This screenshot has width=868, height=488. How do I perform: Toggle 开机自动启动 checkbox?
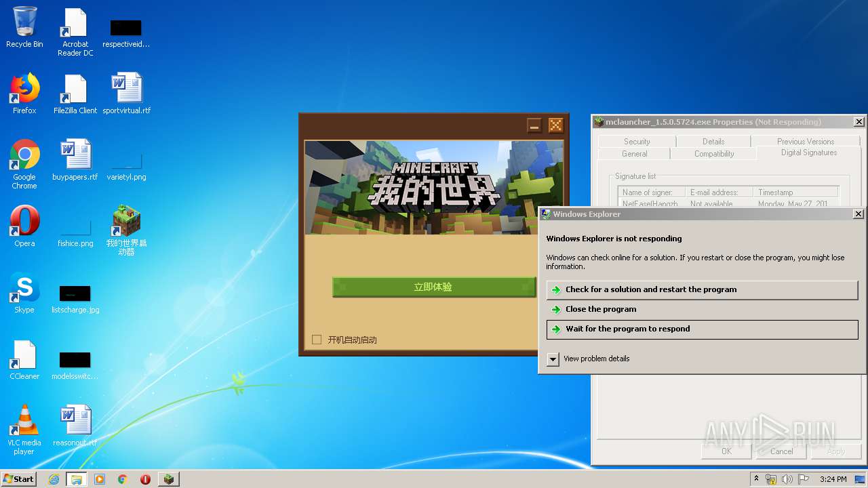point(317,340)
